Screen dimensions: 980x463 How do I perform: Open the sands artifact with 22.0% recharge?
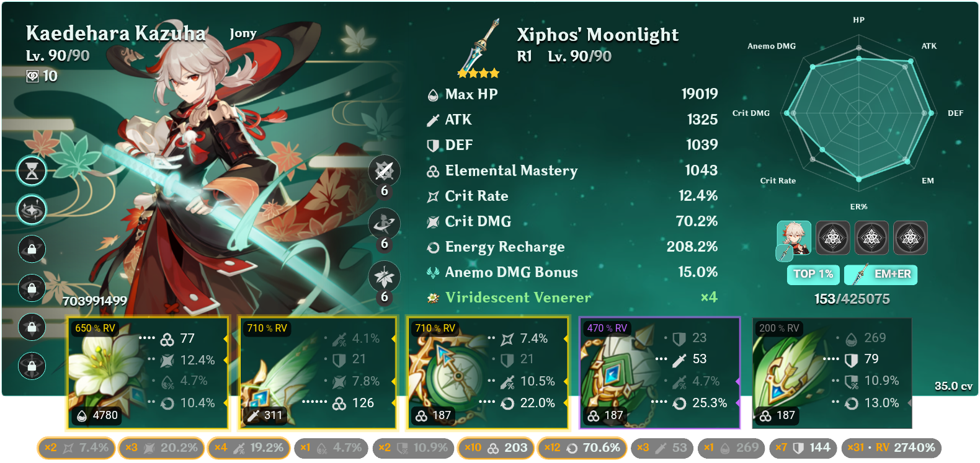[488, 373]
